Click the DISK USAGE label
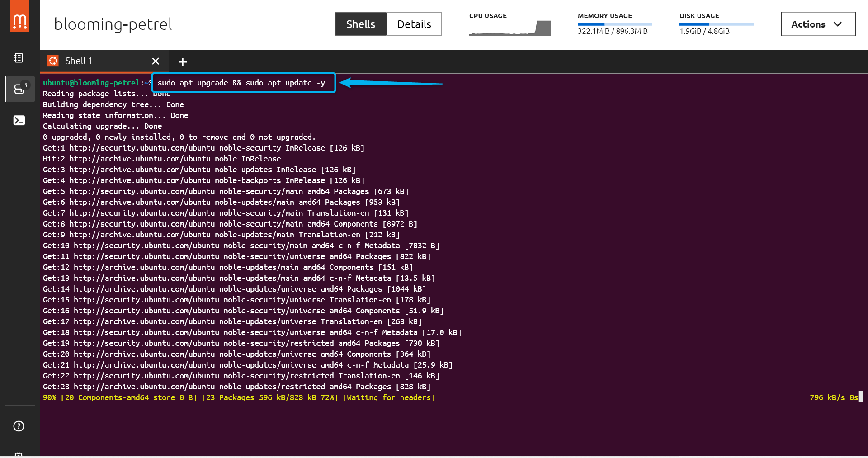Viewport: 868px width, 458px height. point(699,16)
